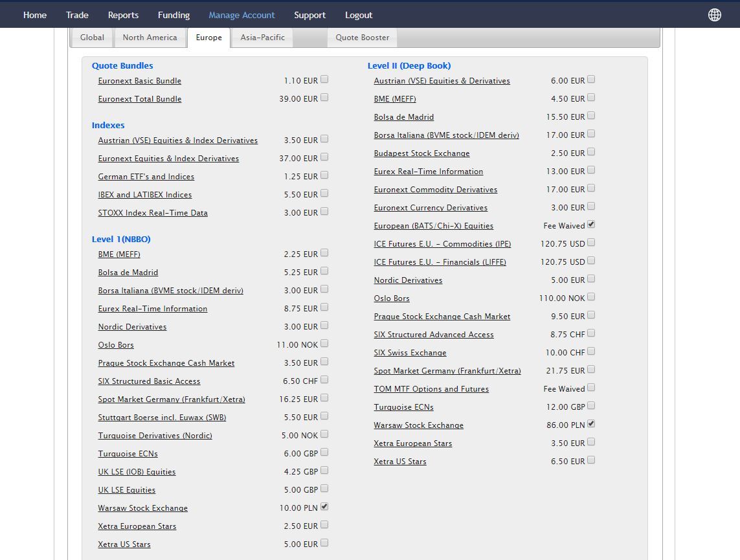740x560 pixels.
Task: Click the Level 1 Turquoise ECNs link
Action: (128, 454)
